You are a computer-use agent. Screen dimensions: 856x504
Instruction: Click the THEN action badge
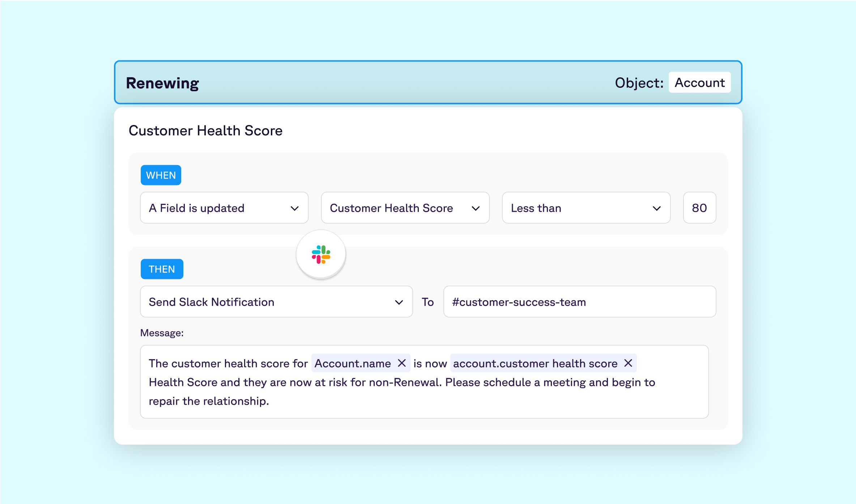point(162,269)
